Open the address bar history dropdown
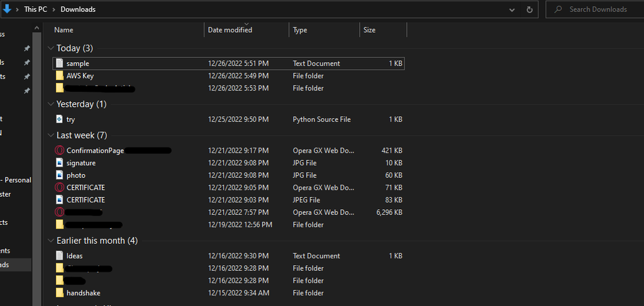Viewport: 644px width, 306px height. [x=513, y=9]
